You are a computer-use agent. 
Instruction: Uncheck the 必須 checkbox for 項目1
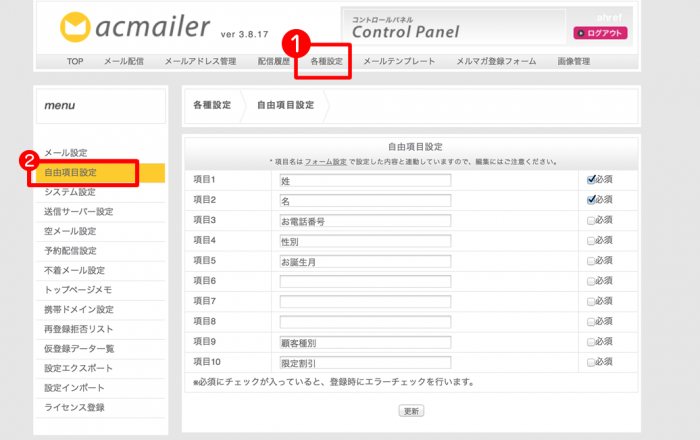coord(591,180)
